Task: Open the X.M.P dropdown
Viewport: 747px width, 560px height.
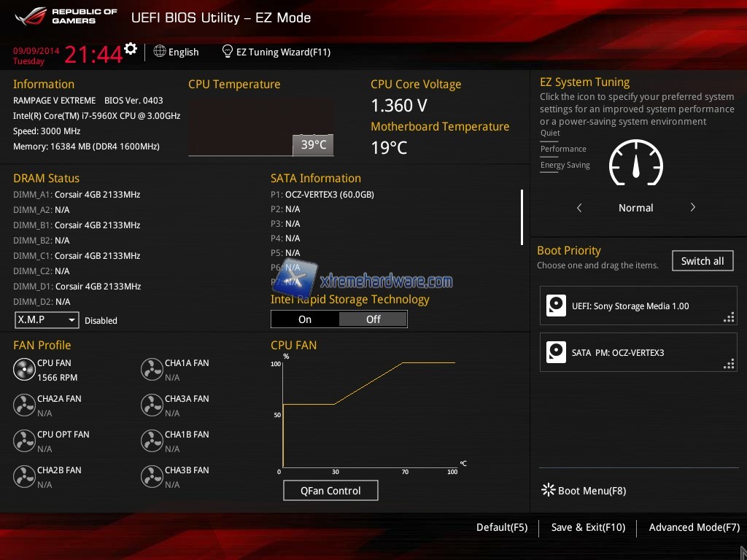Action: pyautogui.click(x=47, y=320)
